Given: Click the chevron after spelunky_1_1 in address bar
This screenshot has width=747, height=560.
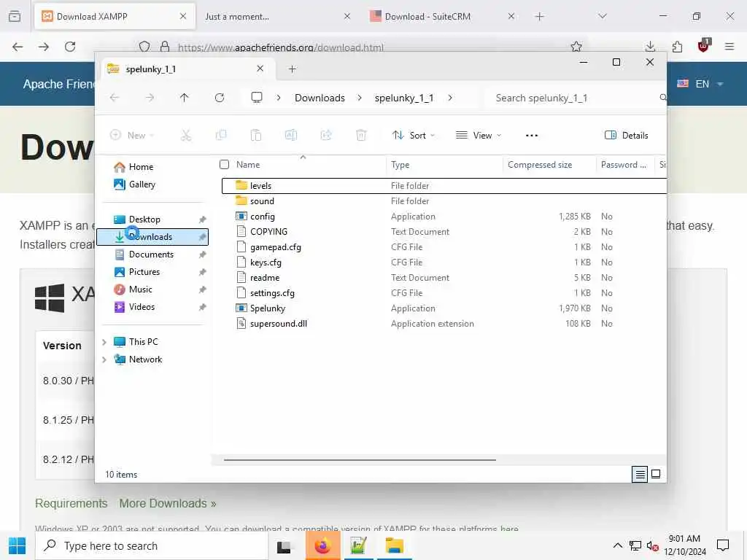Looking at the screenshot, I should (449, 98).
